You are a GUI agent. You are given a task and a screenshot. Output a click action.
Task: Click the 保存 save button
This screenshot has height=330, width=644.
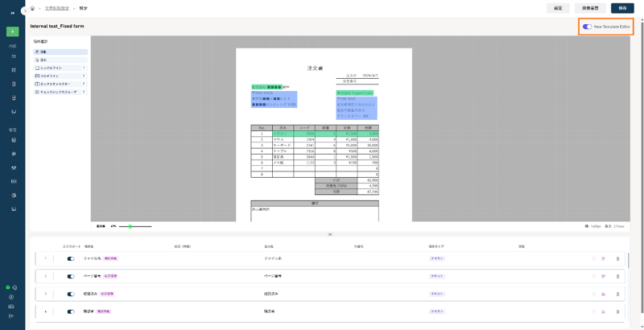tap(622, 8)
